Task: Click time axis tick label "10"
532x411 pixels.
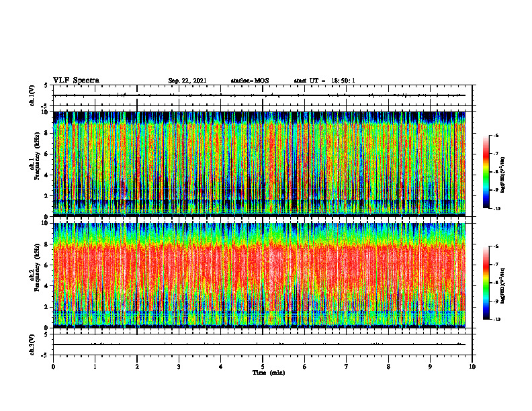Action: tap(472, 367)
